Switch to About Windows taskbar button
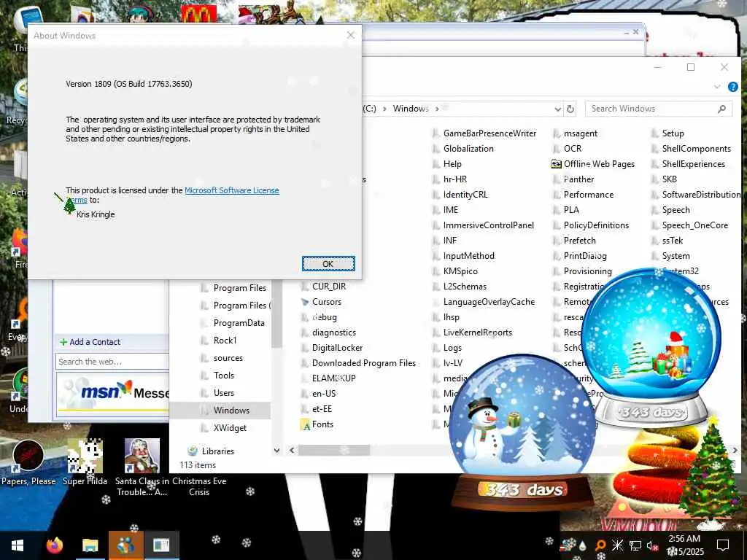The height and width of the screenshot is (560, 747). [161, 545]
